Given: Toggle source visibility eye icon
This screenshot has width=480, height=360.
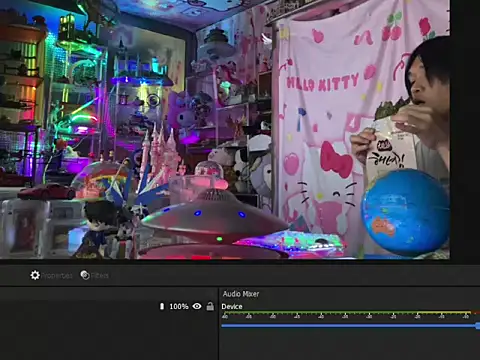Looking at the screenshot, I should 197,306.
